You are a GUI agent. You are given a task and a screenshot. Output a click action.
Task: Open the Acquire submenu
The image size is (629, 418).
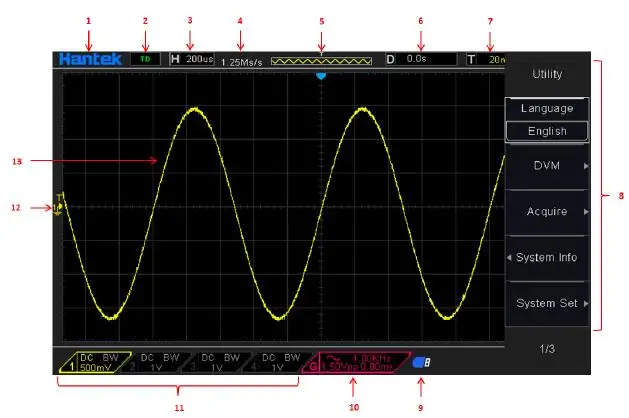click(x=547, y=212)
